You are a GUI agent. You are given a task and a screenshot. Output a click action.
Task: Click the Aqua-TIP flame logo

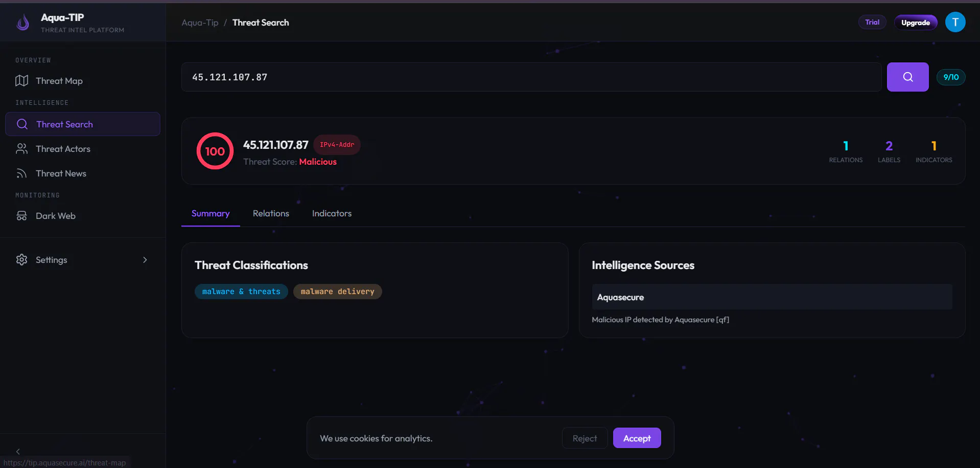(x=23, y=22)
